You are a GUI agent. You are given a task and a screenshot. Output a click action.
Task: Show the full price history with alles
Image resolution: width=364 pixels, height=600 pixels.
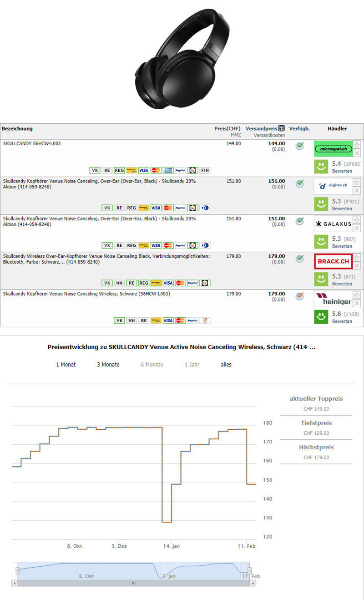(x=226, y=365)
